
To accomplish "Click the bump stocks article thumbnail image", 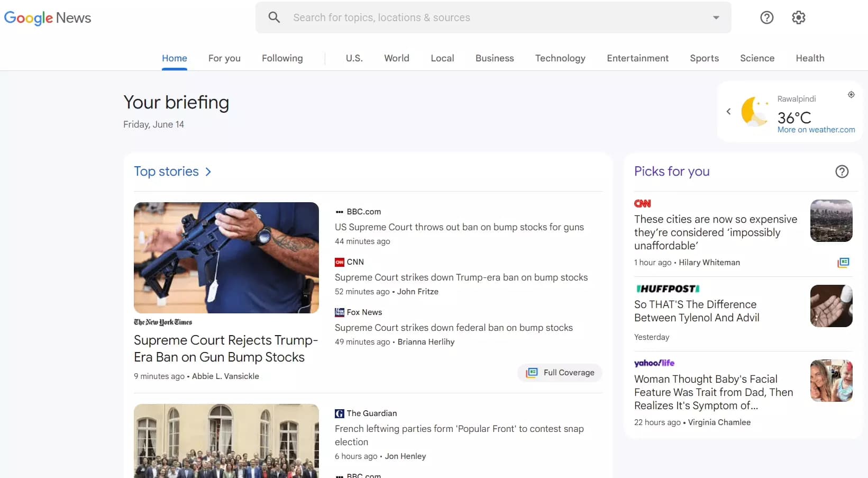I will point(226,258).
